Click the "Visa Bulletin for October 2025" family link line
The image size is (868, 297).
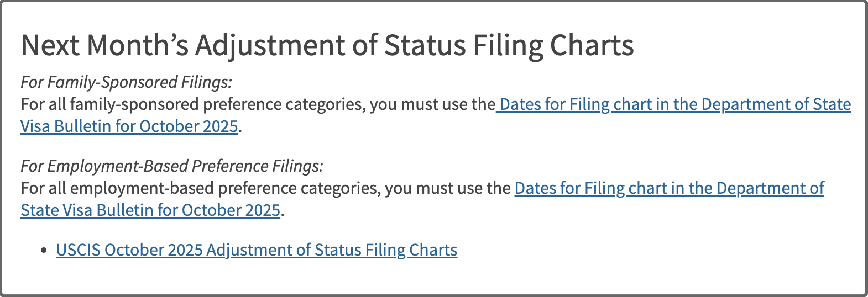[x=129, y=126]
